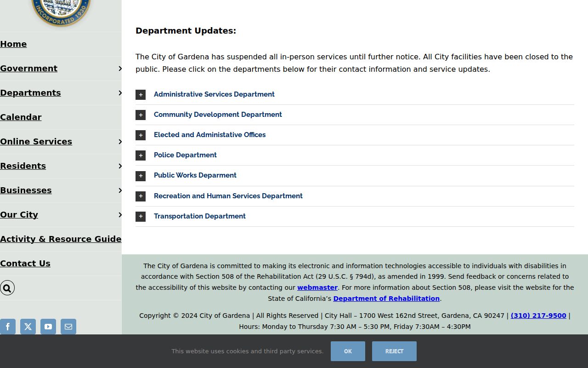Select the Our City menu label
This screenshot has width=588, height=368.
click(x=19, y=215)
